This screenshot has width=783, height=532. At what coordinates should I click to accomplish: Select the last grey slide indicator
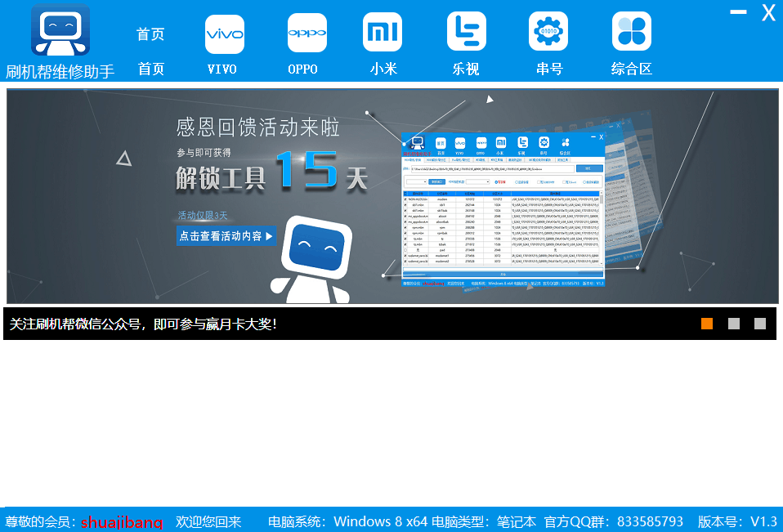(760, 324)
